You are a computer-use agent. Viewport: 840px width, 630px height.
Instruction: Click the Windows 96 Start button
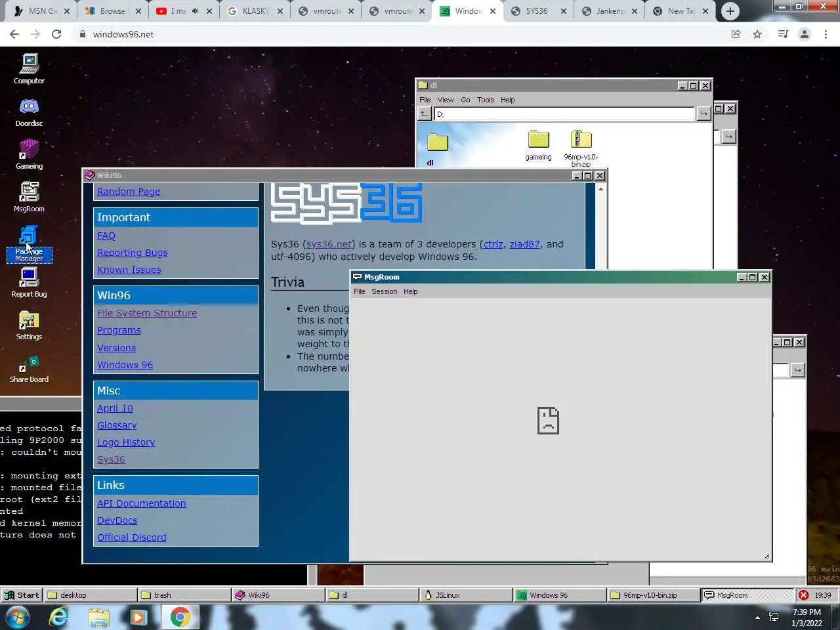pos(22,595)
